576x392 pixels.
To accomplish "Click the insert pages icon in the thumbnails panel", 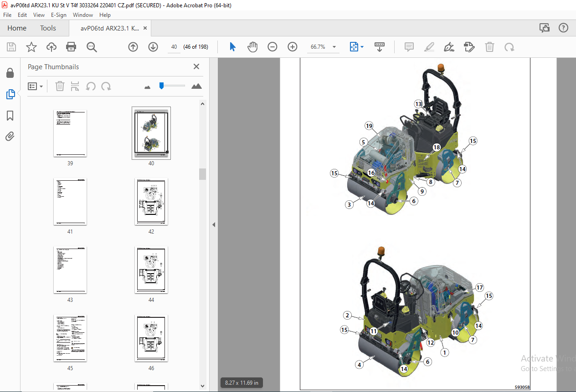I will tap(75, 86).
